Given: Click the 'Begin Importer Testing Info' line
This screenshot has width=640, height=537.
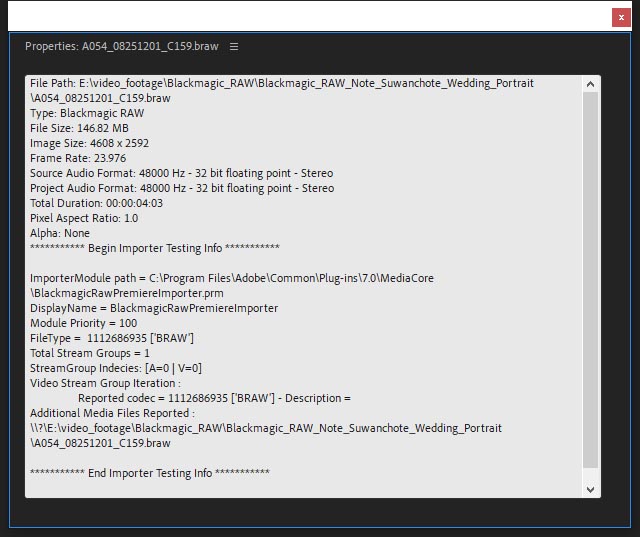Looking at the screenshot, I should 155,248.
